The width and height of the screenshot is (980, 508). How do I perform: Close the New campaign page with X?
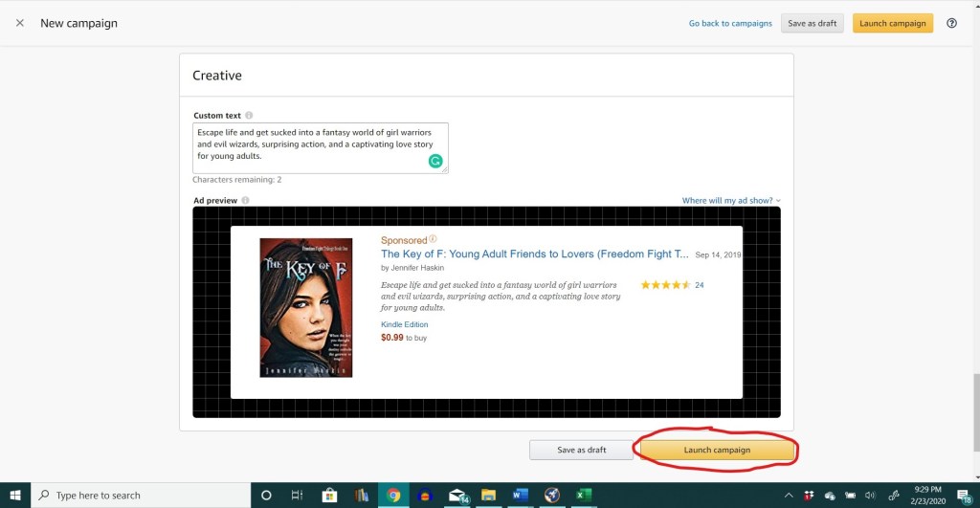(20, 23)
